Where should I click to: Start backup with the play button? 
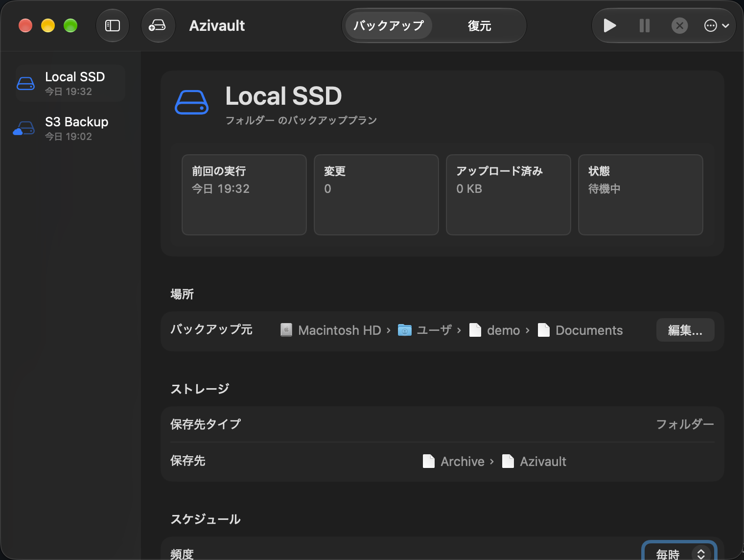click(x=609, y=25)
